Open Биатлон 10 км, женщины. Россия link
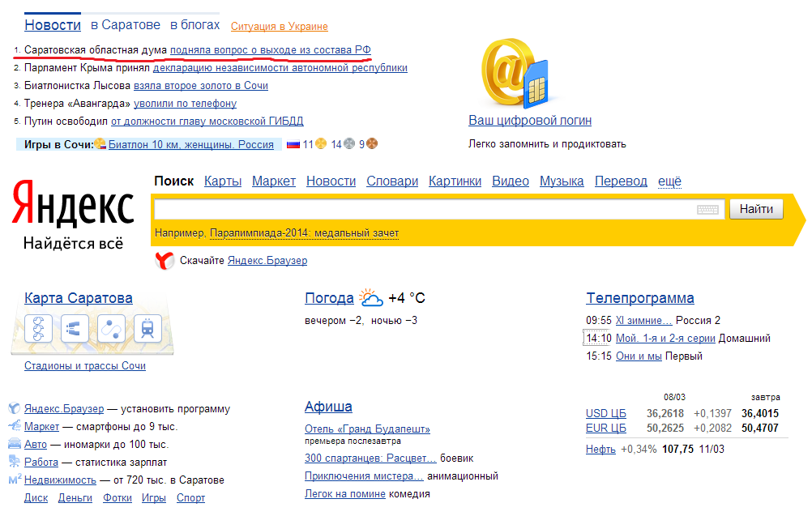 (x=190, y=144)
